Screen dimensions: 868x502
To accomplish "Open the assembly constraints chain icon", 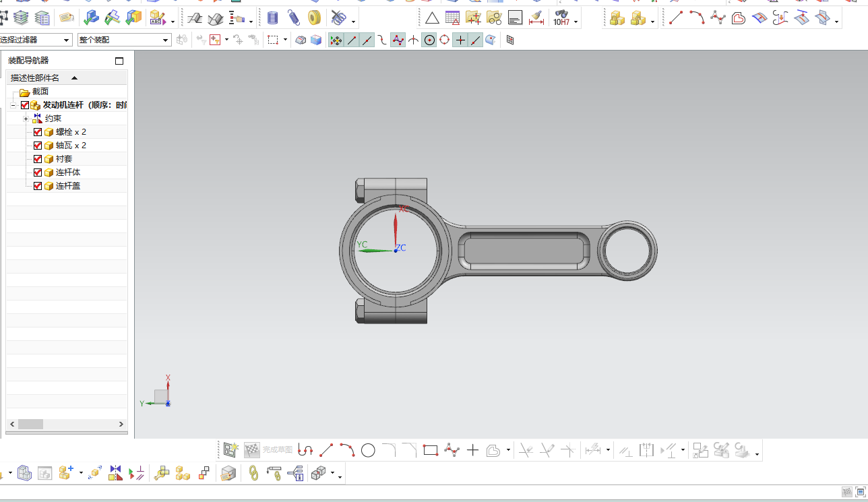I will click(x=254, y=473).
